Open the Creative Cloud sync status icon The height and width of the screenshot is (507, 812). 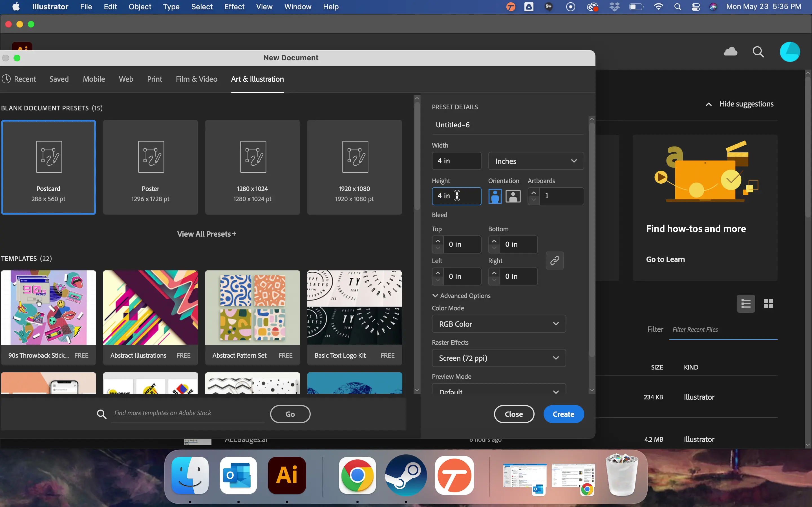(x=731, y=52)
